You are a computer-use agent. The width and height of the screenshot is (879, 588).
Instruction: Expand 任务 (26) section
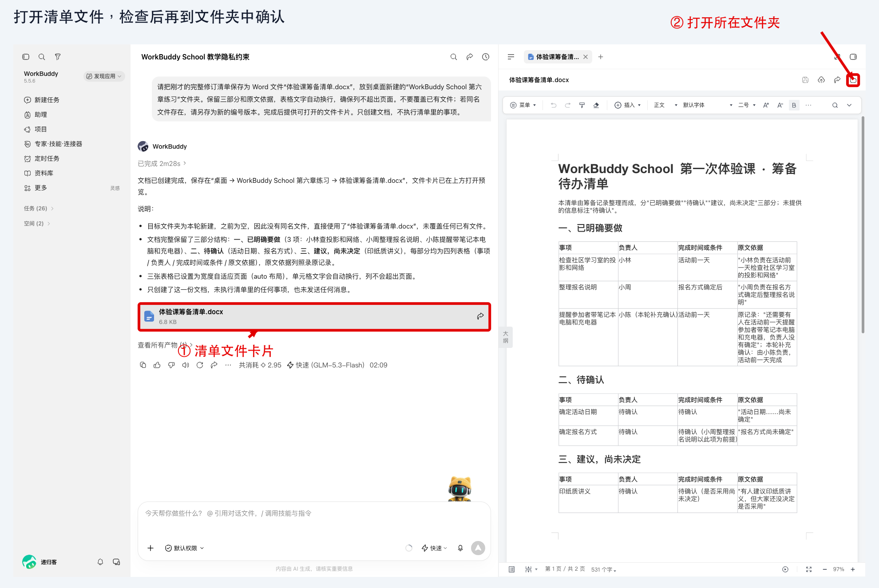39,208
